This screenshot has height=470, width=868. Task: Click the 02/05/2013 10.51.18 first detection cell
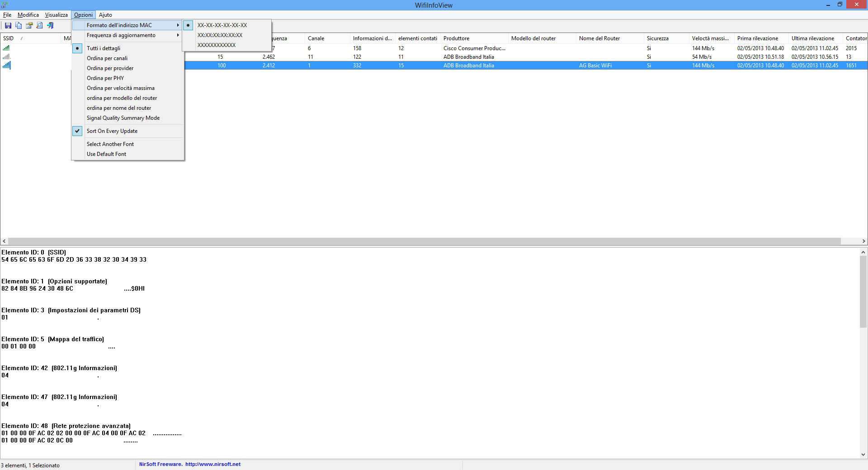pos(760,57)
